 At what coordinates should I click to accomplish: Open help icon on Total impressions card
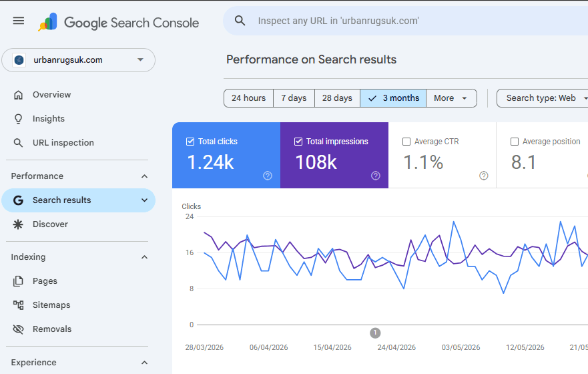click(375, 176)
